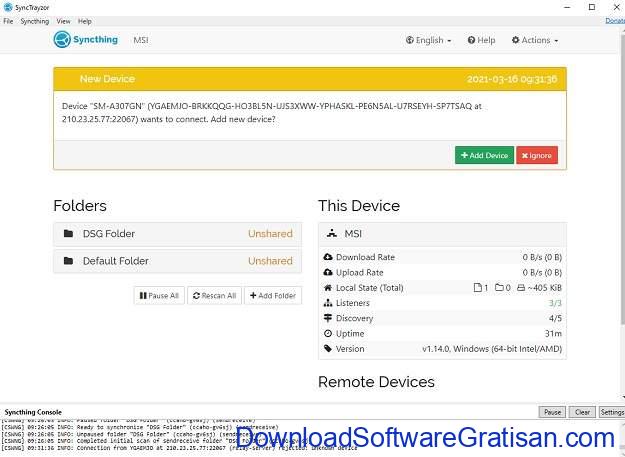Screen dimensions: 625x457
Task: Click the Discovery signpost icon
Action: pos(328,318)
